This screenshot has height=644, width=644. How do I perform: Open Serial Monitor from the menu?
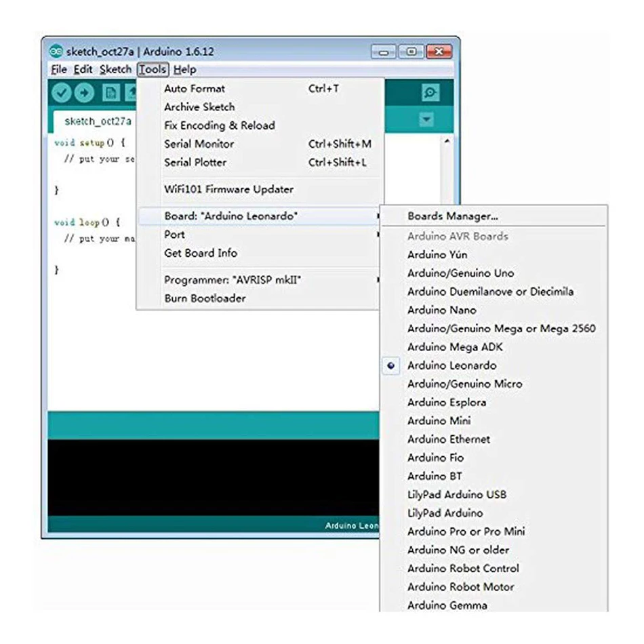tap(259, 144)
